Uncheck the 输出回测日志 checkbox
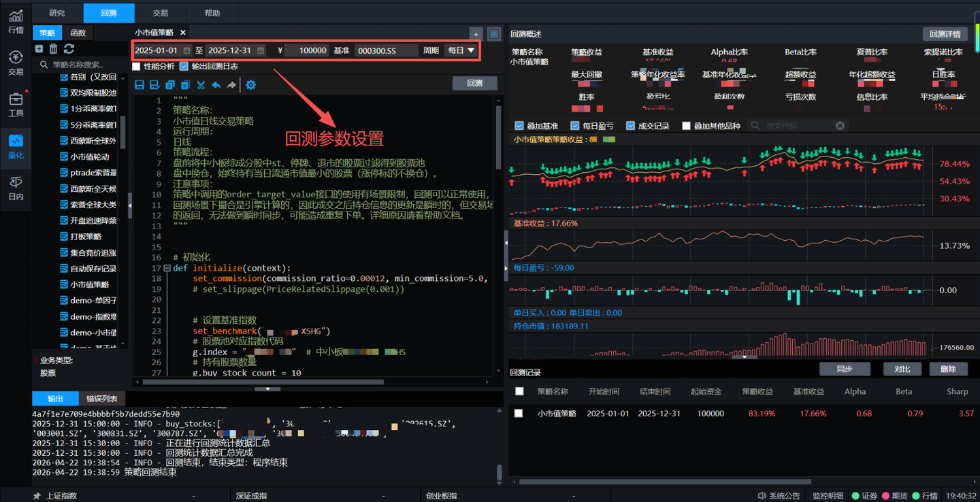 click(184, 67)
